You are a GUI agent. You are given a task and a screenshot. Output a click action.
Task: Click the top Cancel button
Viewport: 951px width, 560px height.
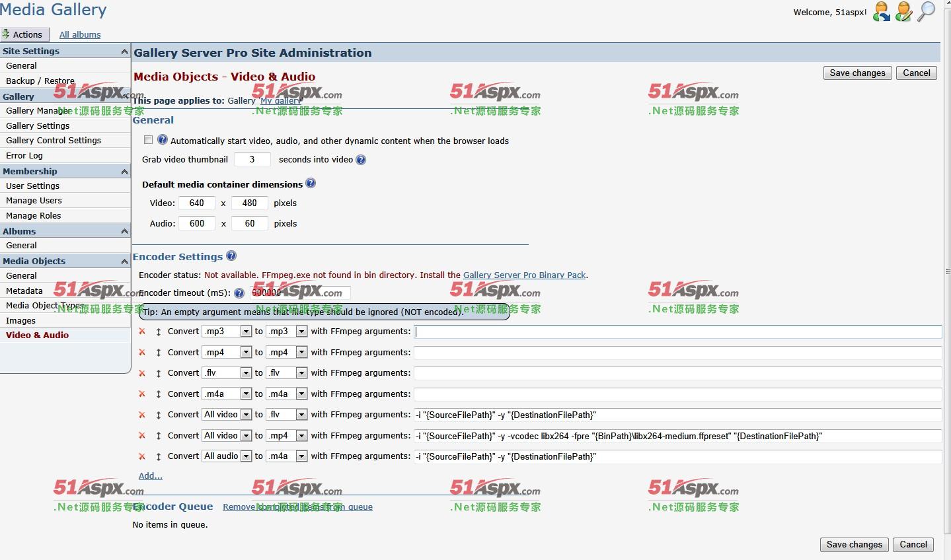[x=917, y=73]
